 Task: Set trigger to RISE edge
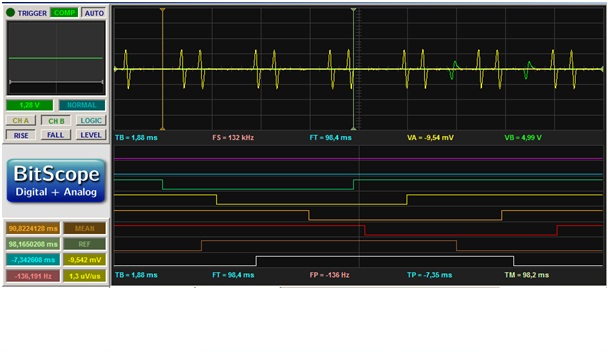point(21,135)
